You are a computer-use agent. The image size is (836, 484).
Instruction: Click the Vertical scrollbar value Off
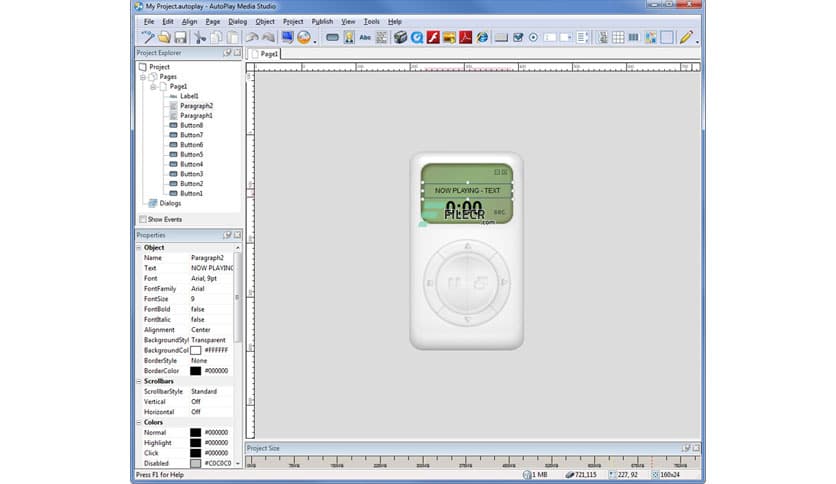coord(196,402)
